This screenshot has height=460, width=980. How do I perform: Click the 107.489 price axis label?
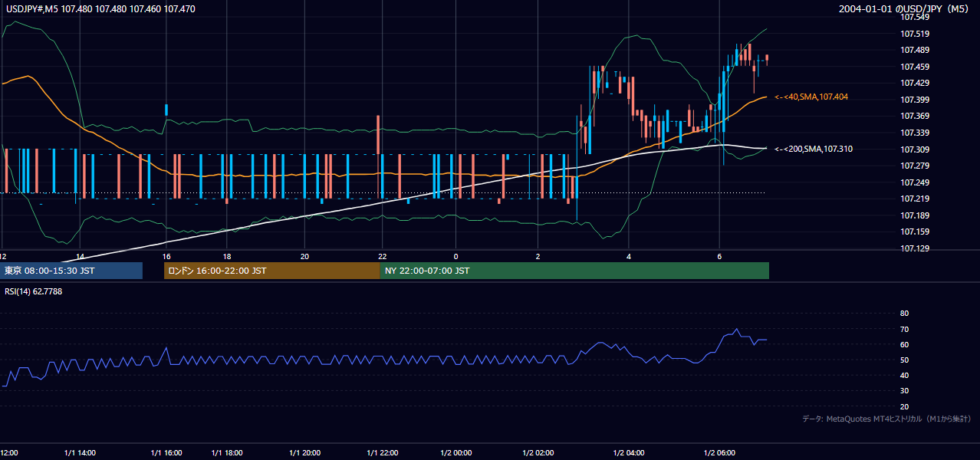(x=916, y=50)
